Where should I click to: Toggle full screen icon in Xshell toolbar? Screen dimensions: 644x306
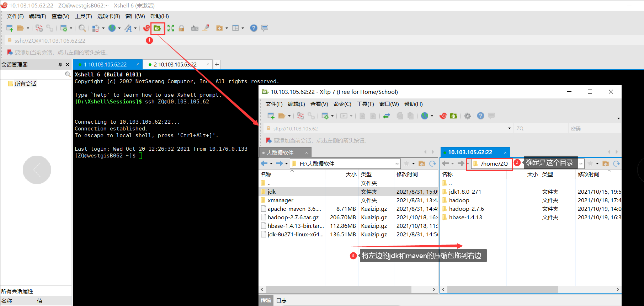tap(171, 28)
